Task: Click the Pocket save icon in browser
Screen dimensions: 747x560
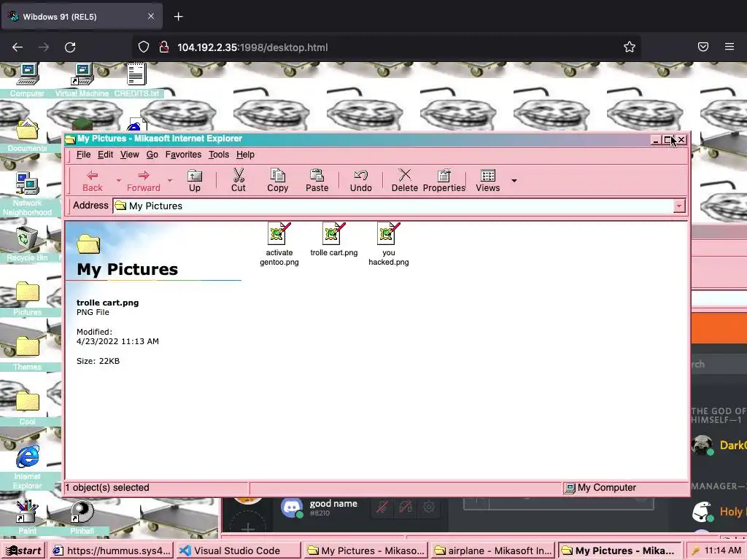Action: coord(703,47)
